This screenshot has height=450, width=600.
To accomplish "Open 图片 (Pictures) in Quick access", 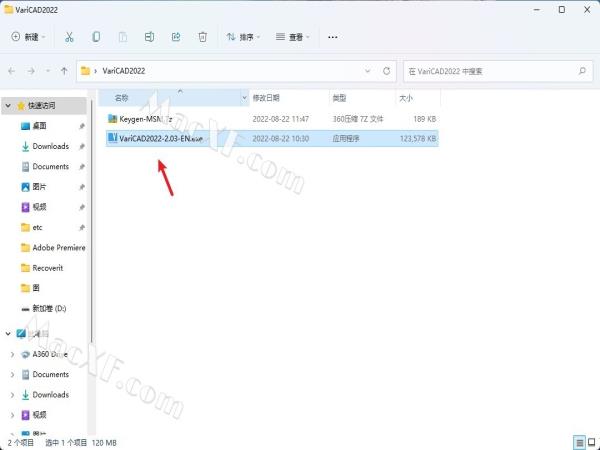I will click(x=39, y=187).
